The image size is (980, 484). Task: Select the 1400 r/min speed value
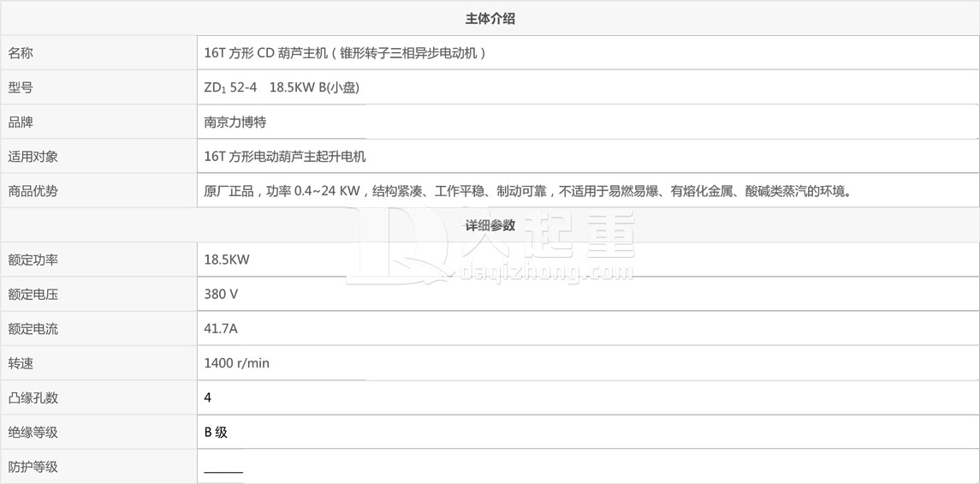coord(237,363)
